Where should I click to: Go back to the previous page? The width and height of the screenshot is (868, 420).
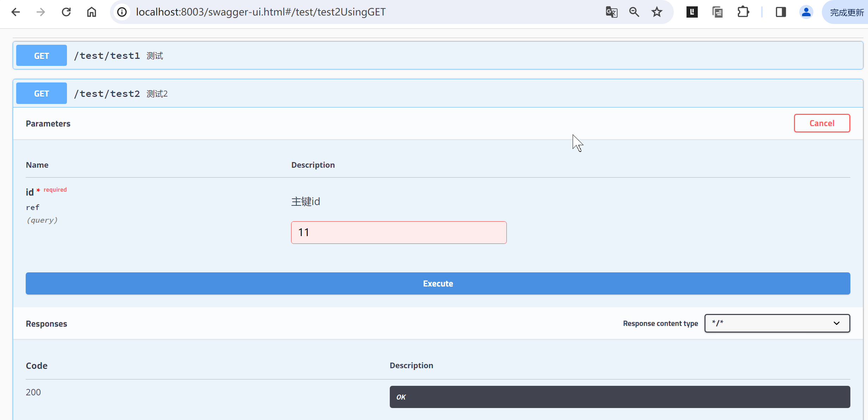point(16,12)
